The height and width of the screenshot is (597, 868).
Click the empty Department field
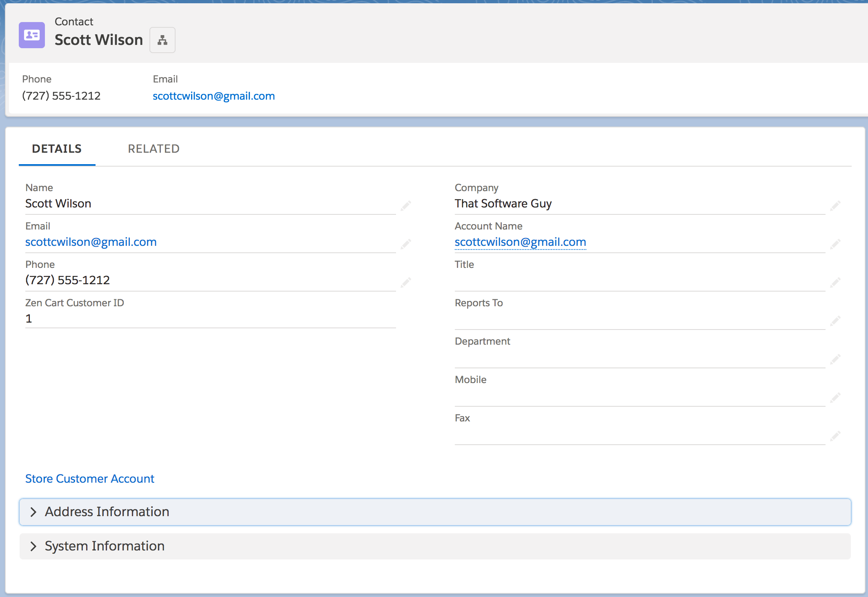tap(640, 358)
